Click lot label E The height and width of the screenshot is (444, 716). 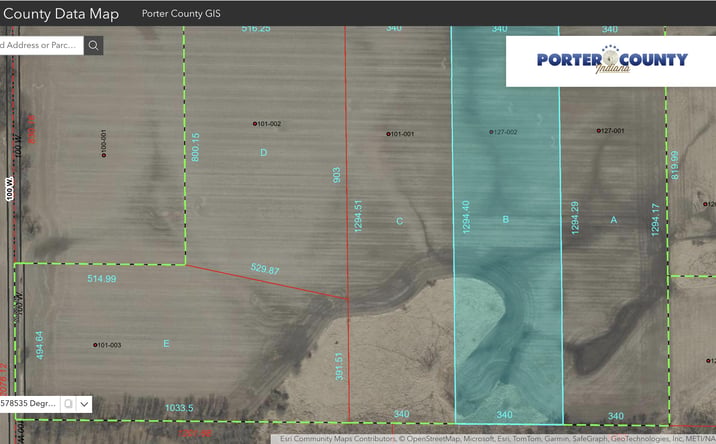coord(166,344)
